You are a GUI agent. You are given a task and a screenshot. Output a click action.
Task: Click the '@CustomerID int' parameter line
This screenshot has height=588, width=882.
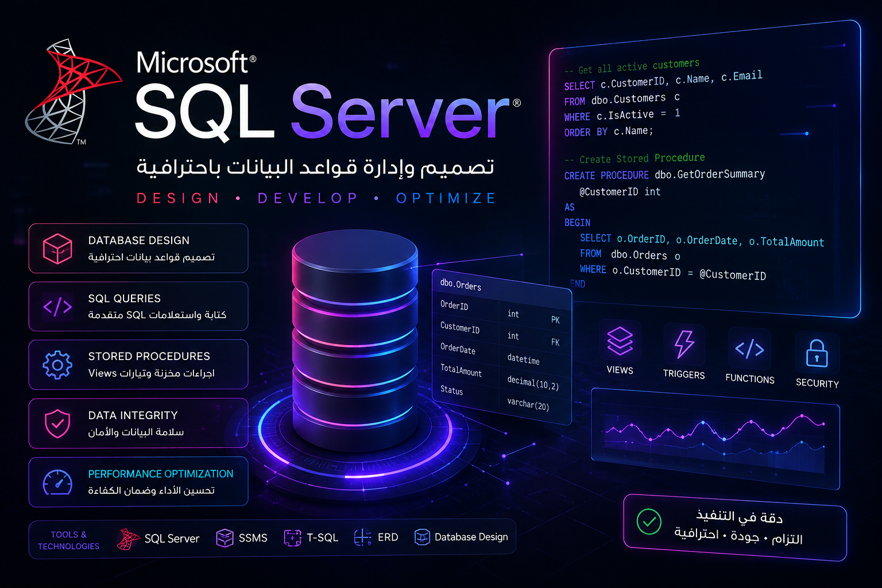click(x=620, y=192)
